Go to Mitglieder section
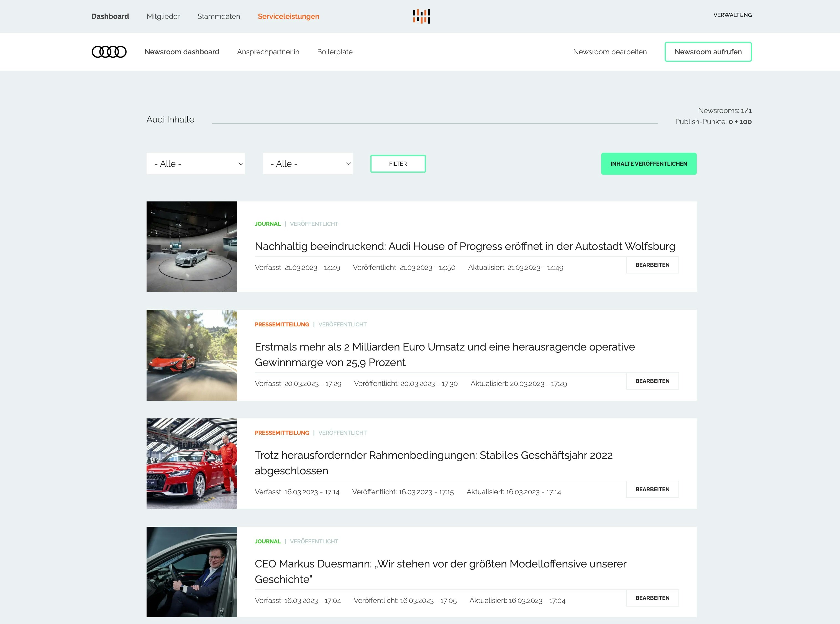 click(163, 16)
